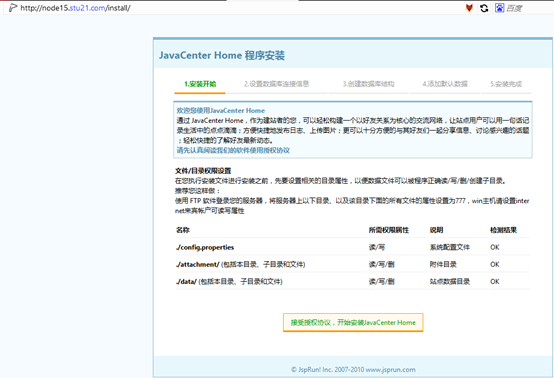Click the 名称 column header

[183, 230]
